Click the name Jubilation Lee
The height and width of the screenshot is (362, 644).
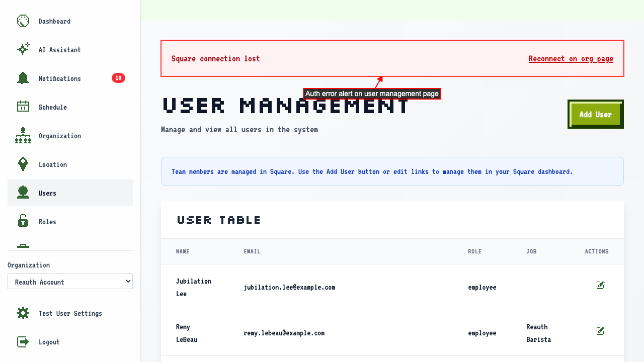point(194,287)
